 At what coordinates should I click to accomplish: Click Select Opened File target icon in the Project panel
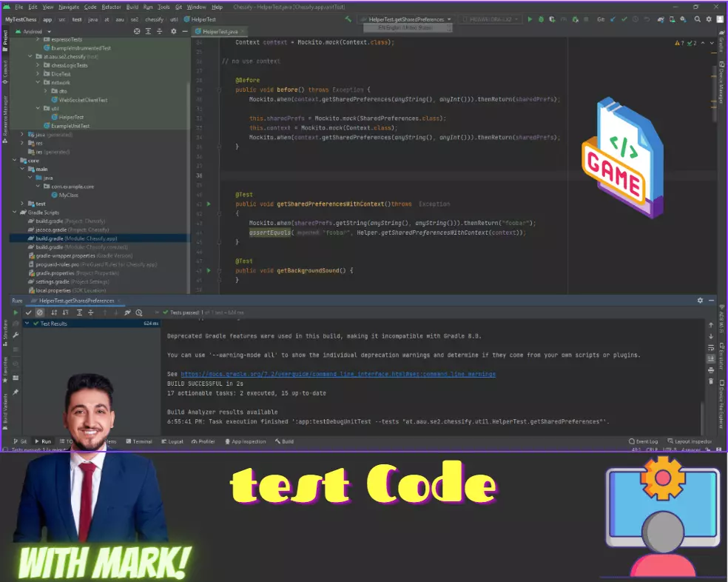pos(137,32)
